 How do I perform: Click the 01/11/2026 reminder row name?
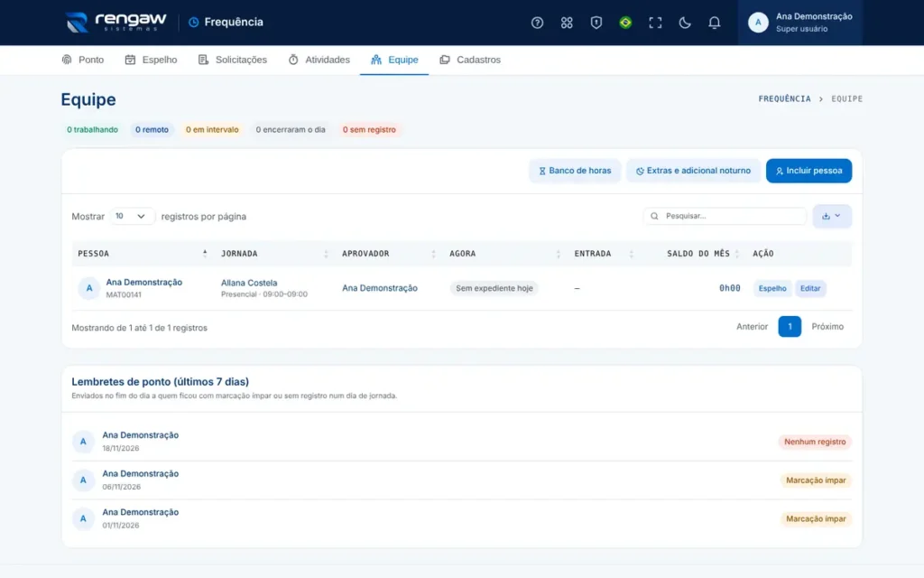click(x=140, y=512)
